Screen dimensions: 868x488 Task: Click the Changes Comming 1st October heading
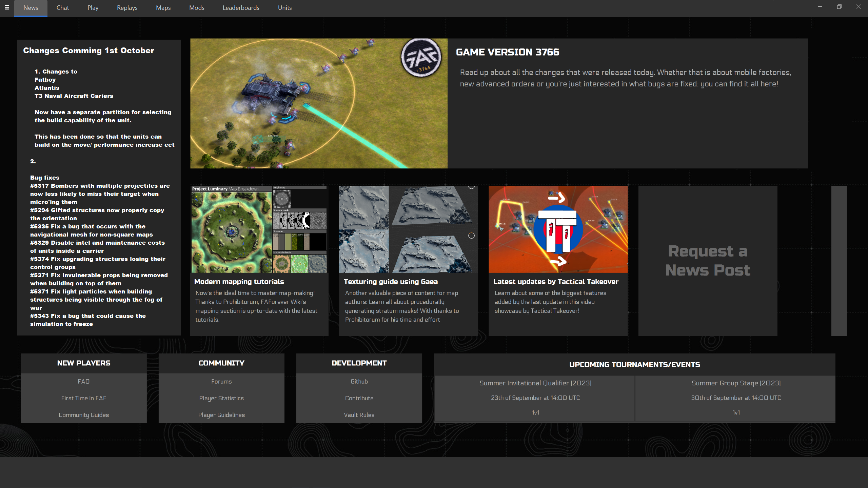point(88,50)
